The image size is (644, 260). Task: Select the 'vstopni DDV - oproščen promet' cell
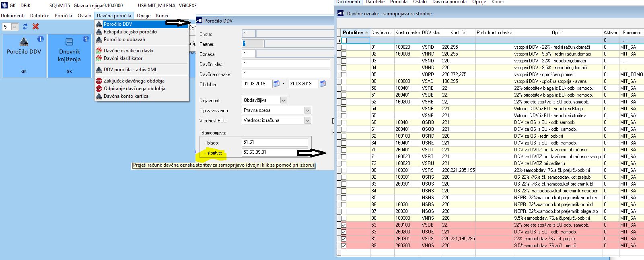click(558, 74)
